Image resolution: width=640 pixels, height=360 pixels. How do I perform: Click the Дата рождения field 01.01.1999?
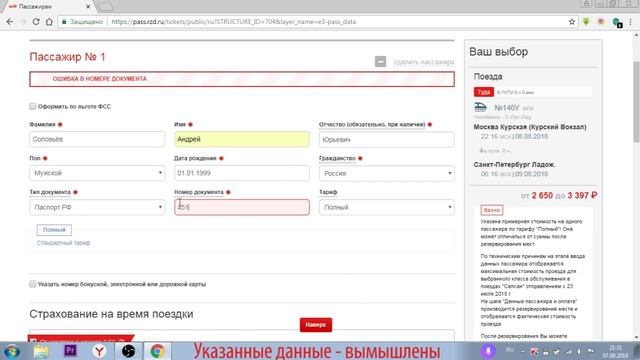pos(242,173)
